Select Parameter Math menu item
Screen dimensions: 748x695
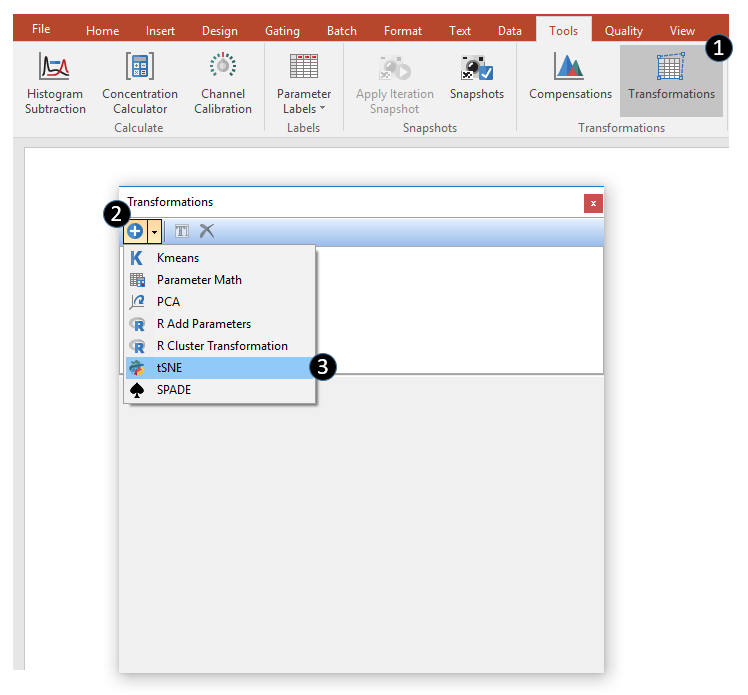click(199, 280)
